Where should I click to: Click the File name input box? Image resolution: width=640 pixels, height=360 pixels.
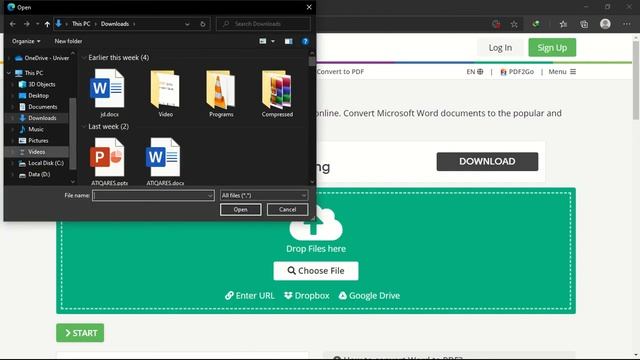pos(153,196)
